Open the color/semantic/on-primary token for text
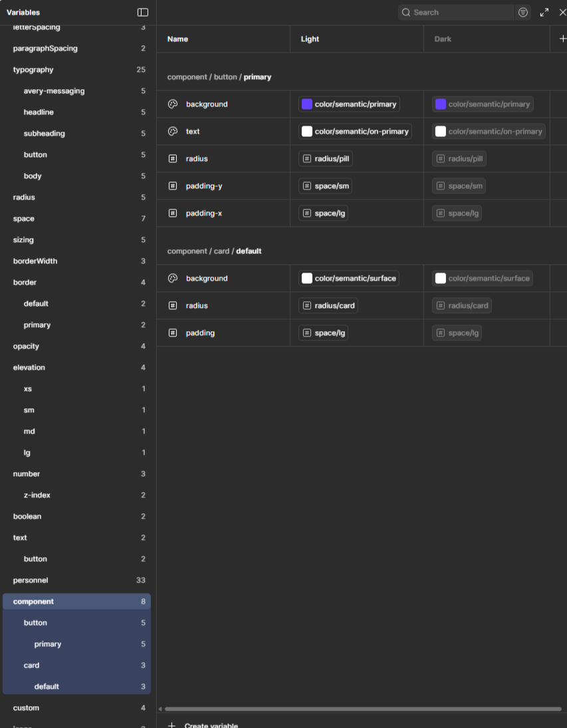 pyautogui.click(x=356, y=131)
